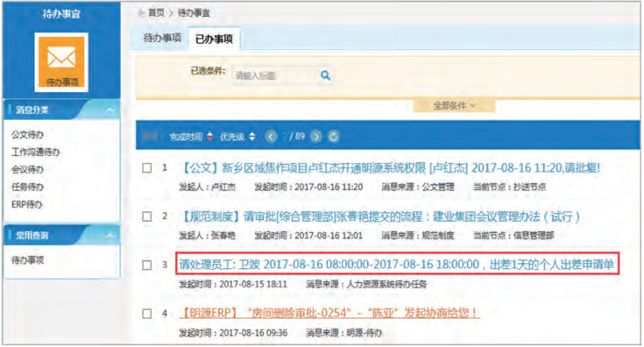Click the 完成时间 sort label

[186, 137]
